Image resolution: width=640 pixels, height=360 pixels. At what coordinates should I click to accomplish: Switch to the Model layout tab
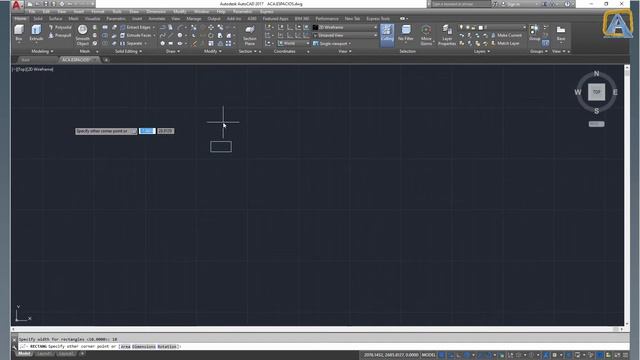click(x=24, y=354)
